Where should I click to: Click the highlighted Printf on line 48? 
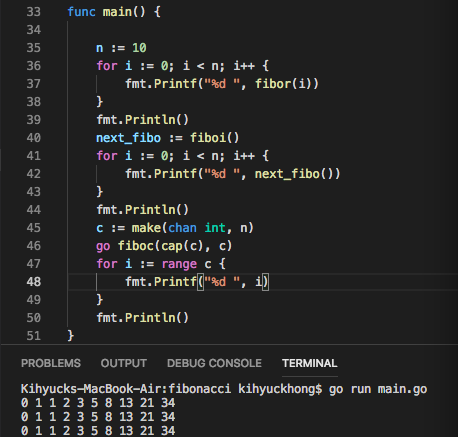click(175, 282)
